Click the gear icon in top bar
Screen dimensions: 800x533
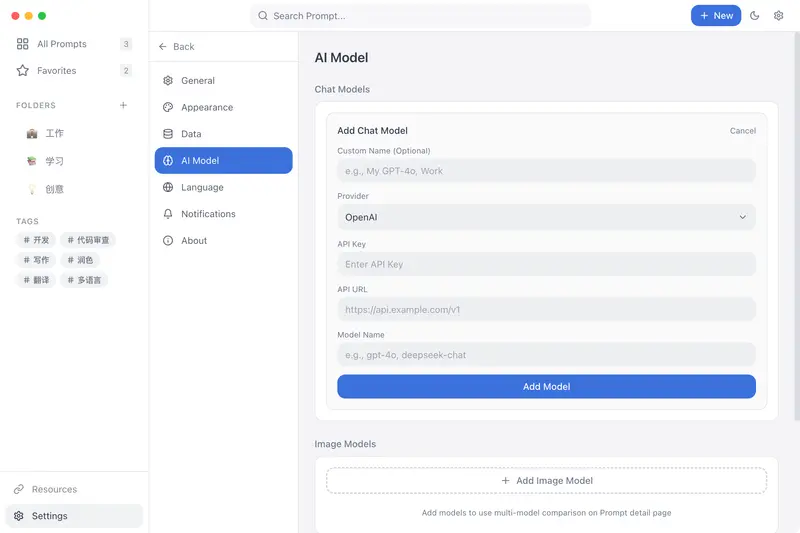[x=779, y=16]
